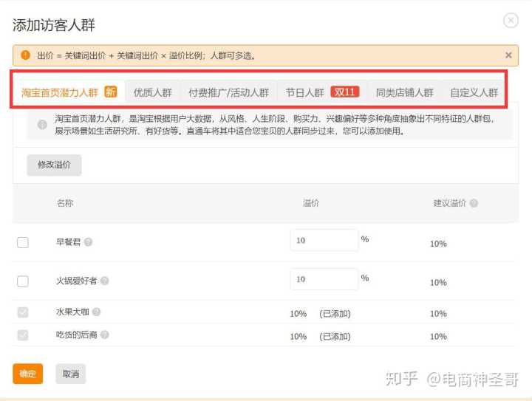Click the 建议溢价 10% value for 早餐君

tap(438, 244)
